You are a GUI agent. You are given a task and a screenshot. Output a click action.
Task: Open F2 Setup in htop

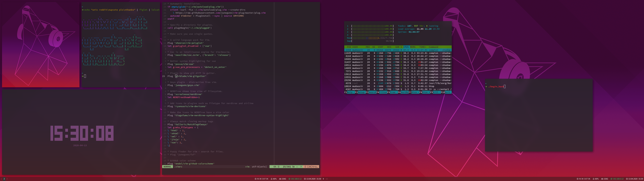click(360, 92)
